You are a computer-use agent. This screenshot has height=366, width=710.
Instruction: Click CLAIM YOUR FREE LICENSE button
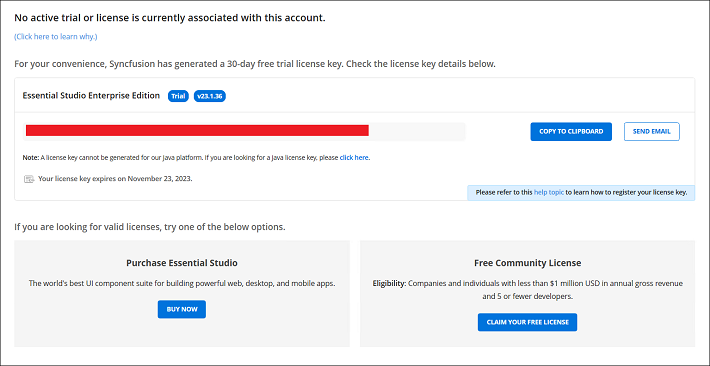point(527,322)
